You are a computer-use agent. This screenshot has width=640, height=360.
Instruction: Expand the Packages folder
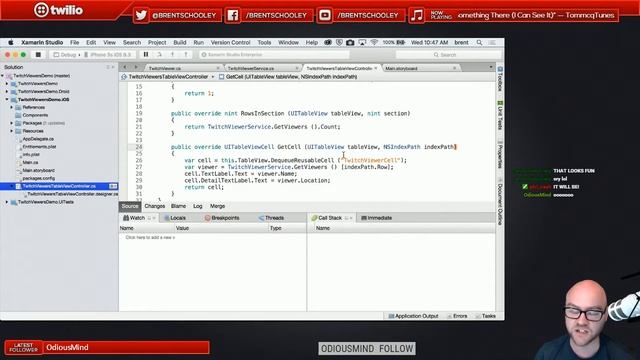tap(12, 123)
